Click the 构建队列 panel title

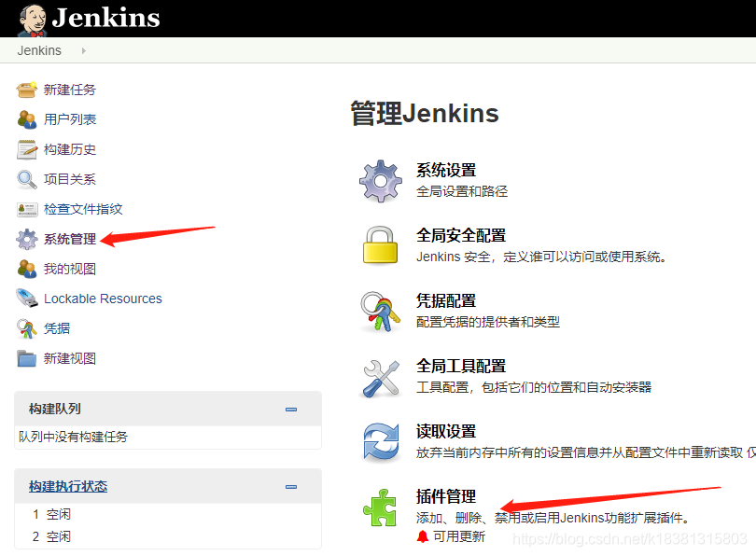point(55,409)
